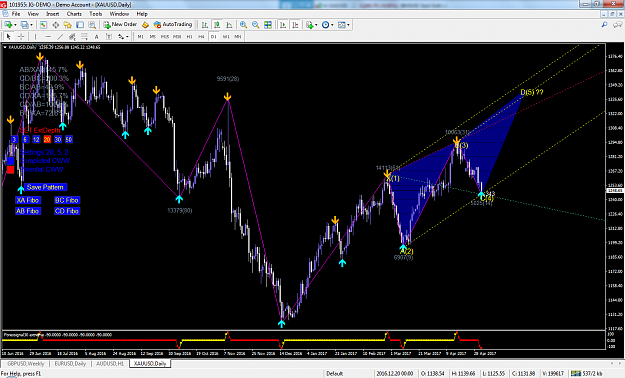This screenshot has height=378, width=625.
Task: Switch to the EURUSD,Daily chart tab
Action: coord(70,364)
